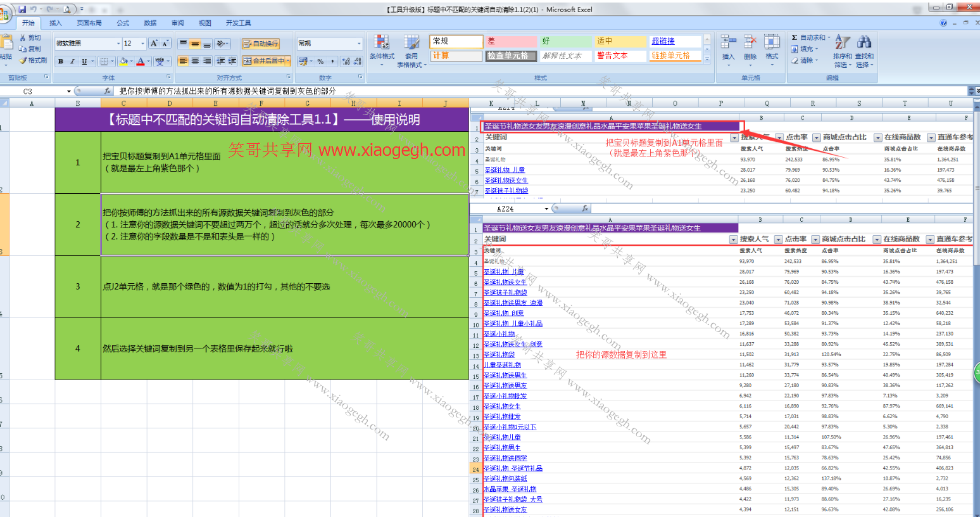Toggle Wrap Text (自动换行)
The height and width of the screenshot is (517, 980).
pyautogui.click(x=260, y=44)
